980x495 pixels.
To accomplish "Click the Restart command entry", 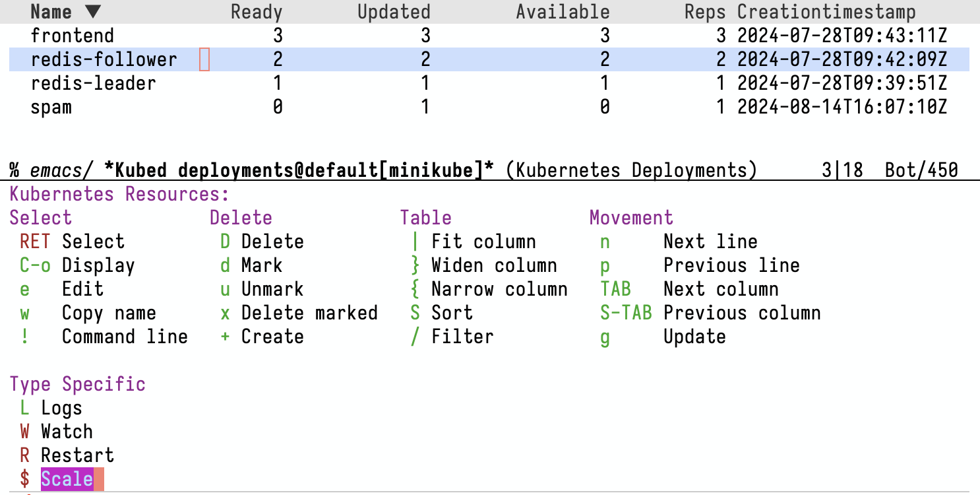I will pyautogui.click(x=77, y=455).
